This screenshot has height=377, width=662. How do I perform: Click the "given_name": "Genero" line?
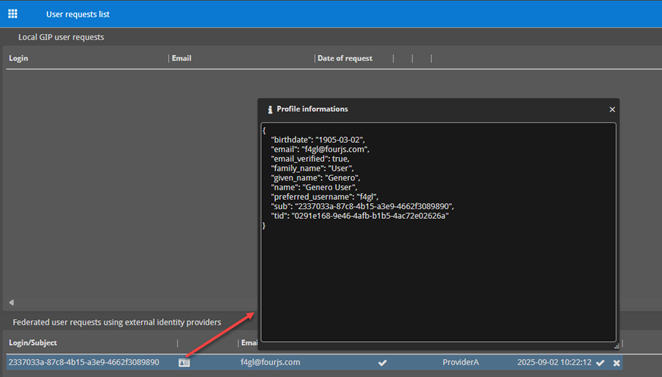(x=316, y=178)
